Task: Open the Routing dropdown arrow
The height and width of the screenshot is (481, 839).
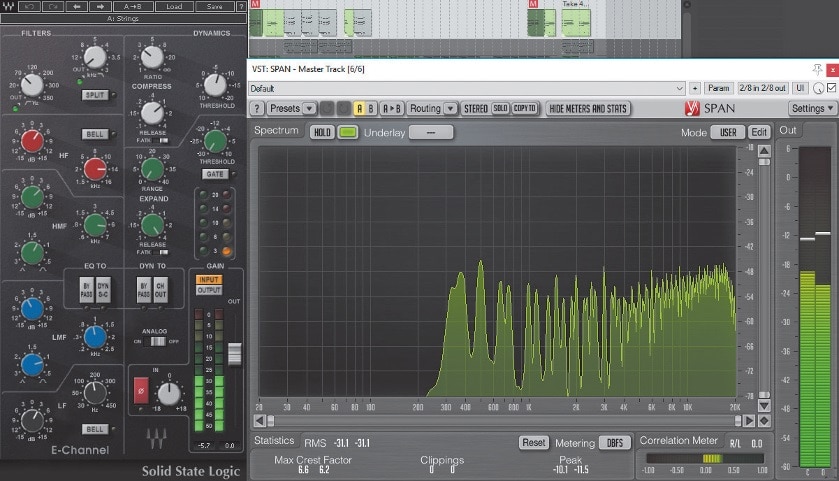Action: (451, 109)
